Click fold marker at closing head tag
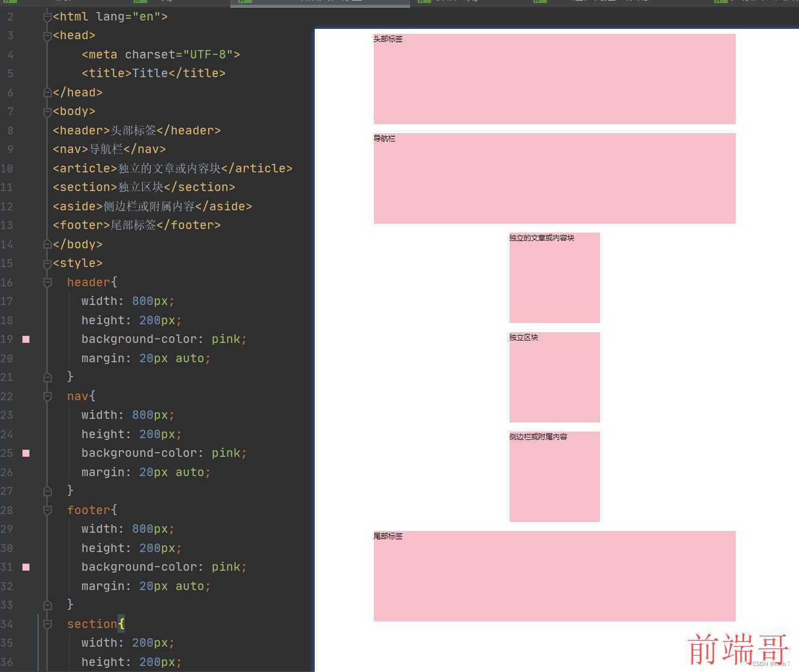 pos(48,93)
